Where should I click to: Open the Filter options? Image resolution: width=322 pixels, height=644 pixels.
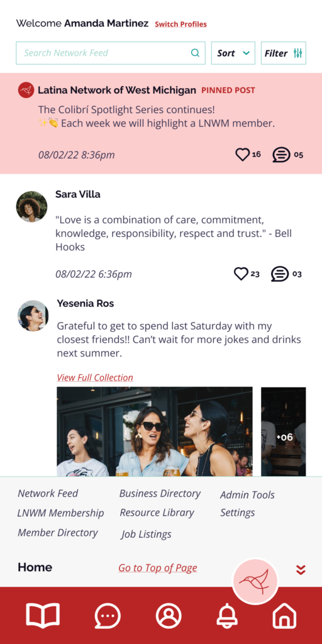coord(284,53)
